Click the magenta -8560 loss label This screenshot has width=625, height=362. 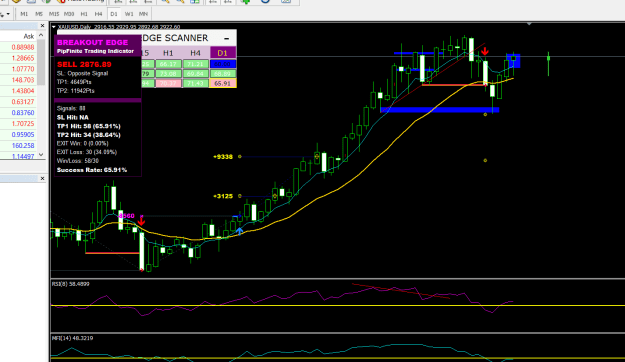(x=126, y=216)
